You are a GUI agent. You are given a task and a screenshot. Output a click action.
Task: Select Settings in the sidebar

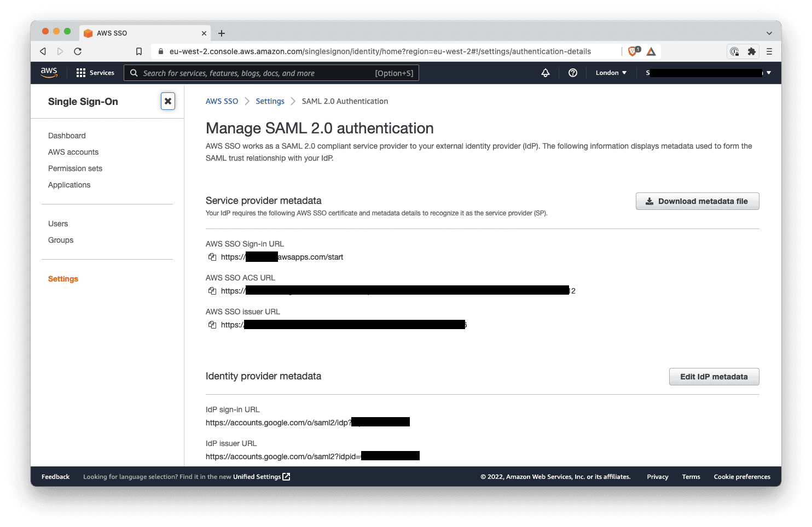tap(63, 279)
